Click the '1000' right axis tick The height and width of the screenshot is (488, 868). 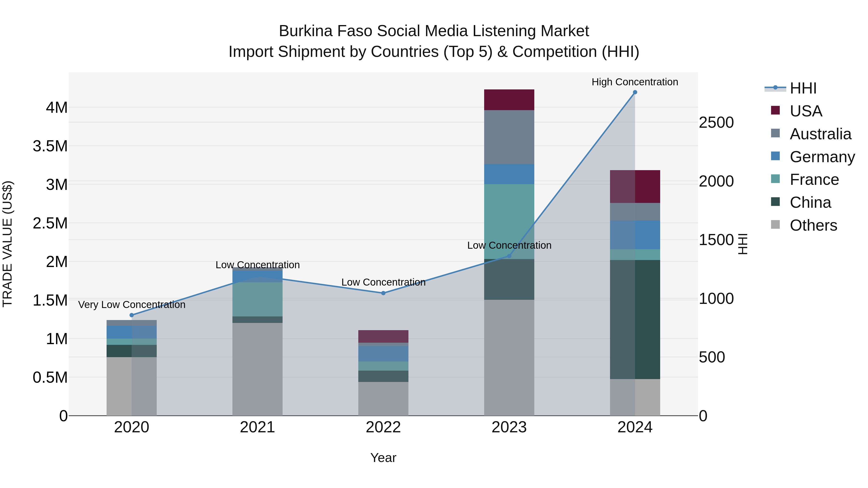tap(716, 299)
